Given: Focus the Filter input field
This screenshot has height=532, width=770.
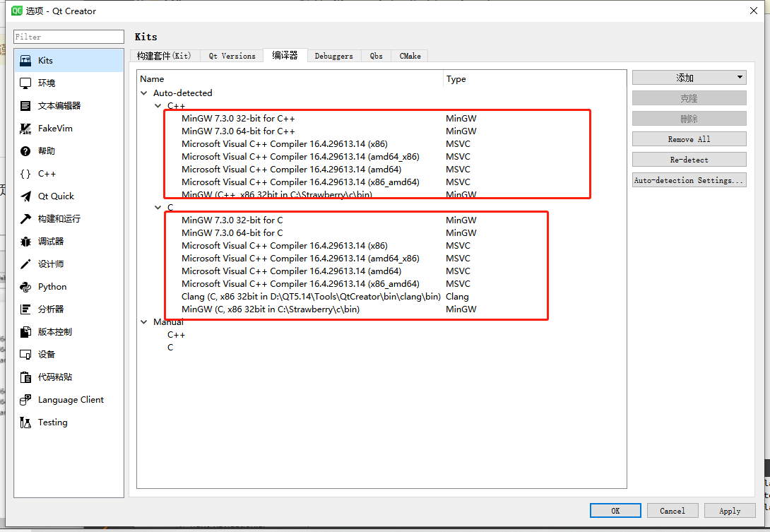Looking at the screenshot, I should coord(69,37).
